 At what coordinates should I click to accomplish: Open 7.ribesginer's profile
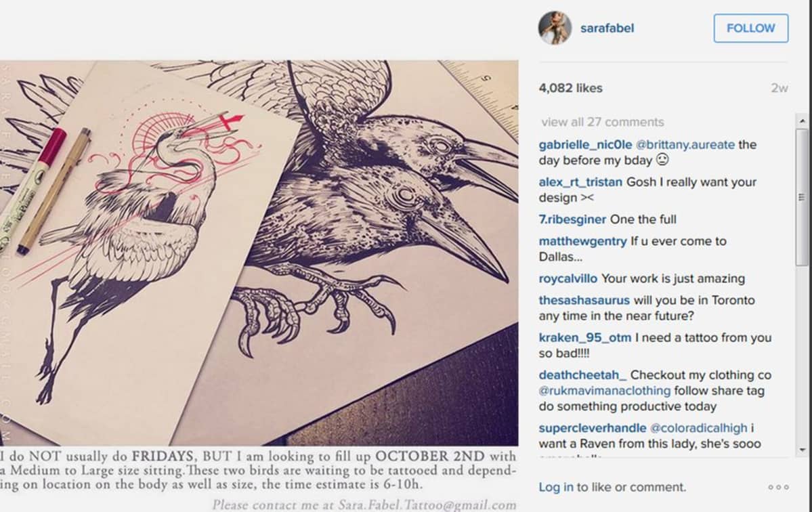coord(572,219)
